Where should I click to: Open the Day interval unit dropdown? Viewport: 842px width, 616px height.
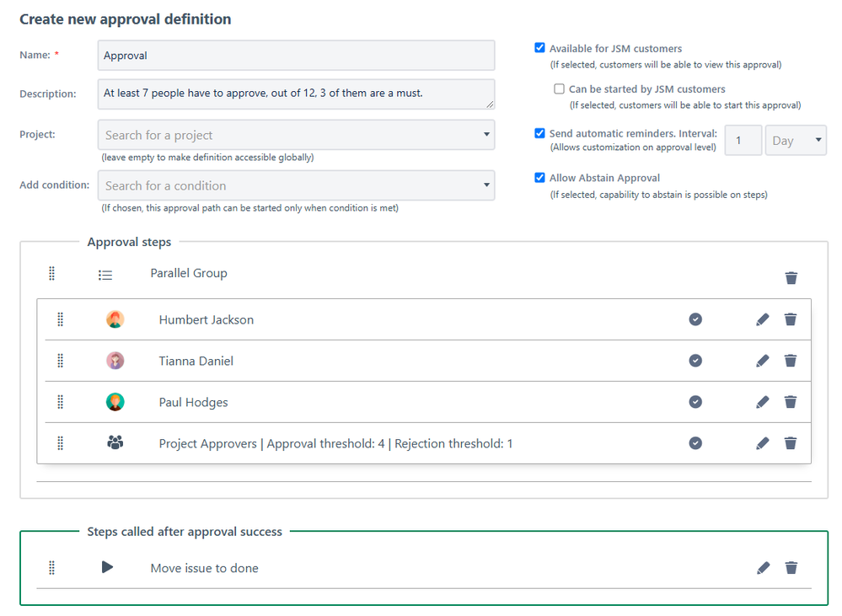(x=796, y=140)
